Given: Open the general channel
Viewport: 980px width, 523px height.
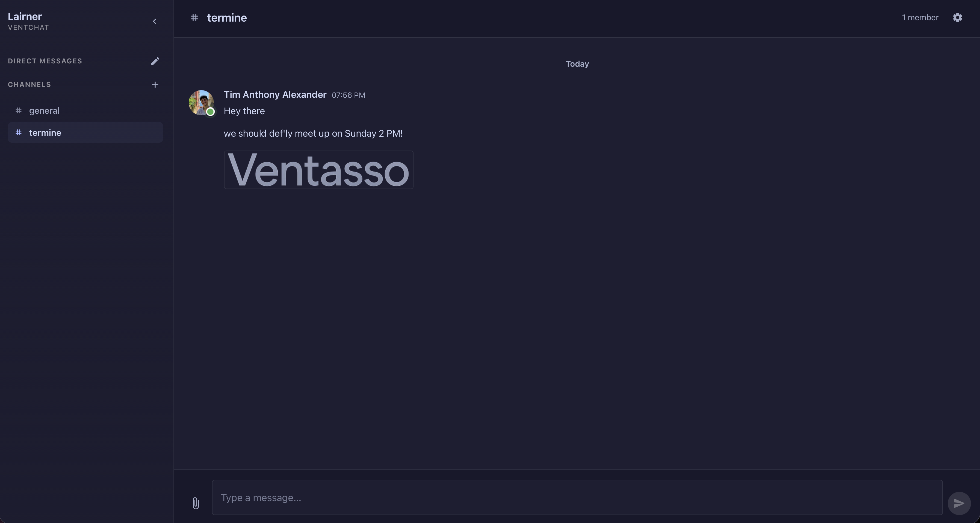Looking at the screenshot, I should [x=44, y=111].
